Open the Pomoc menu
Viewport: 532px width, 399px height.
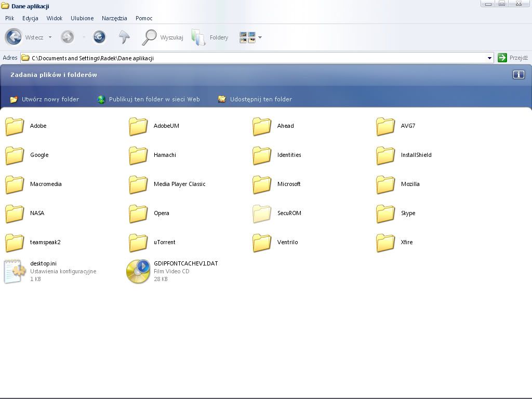(144, 18)
